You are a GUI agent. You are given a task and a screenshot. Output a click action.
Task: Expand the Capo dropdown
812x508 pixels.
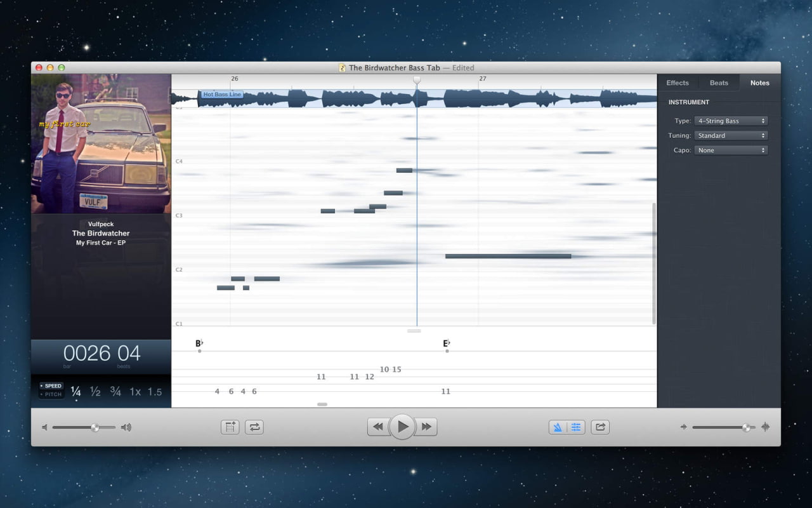pos(731,150)
